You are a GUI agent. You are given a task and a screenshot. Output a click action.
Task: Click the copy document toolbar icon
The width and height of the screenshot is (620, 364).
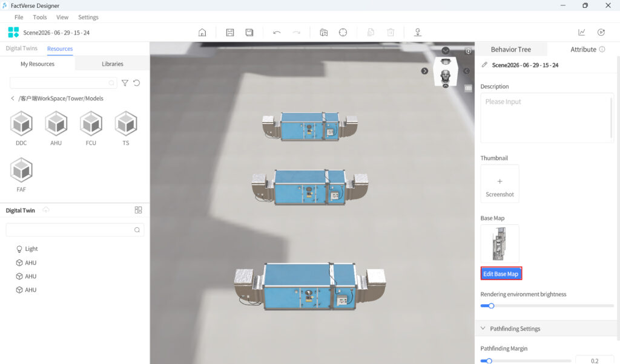coord(371,33)
